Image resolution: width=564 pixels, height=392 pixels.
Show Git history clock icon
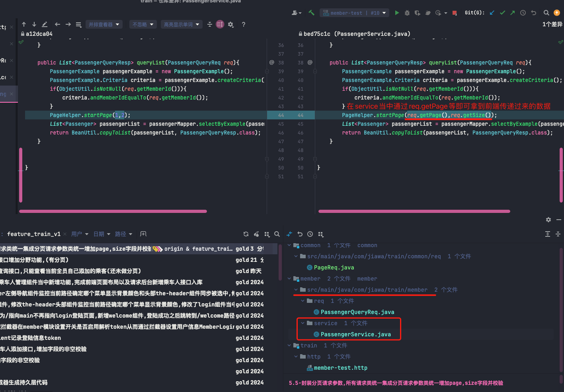point(523,13)
